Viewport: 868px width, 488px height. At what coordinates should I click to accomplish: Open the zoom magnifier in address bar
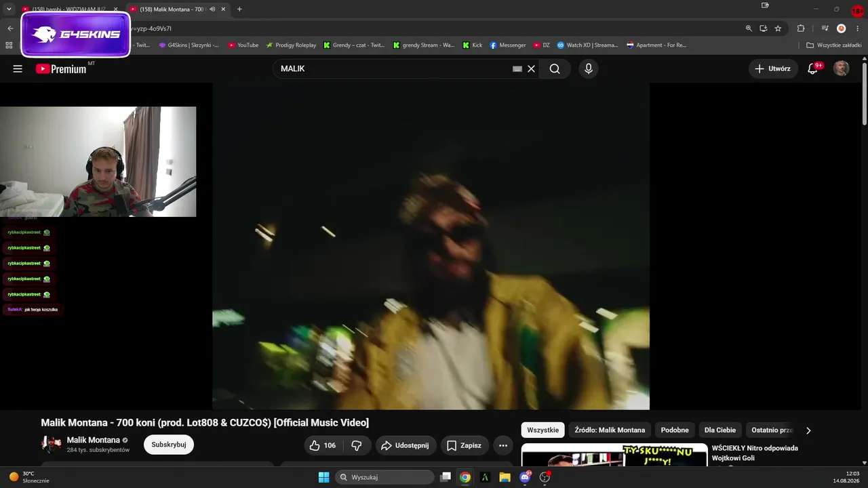(x=749, y=28)
